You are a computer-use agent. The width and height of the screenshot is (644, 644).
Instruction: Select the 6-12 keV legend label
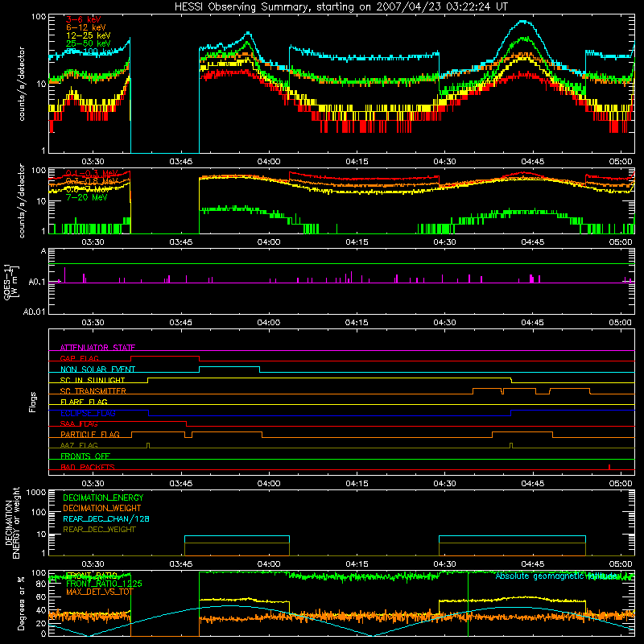pyautogui.click(x=86, y=27)
